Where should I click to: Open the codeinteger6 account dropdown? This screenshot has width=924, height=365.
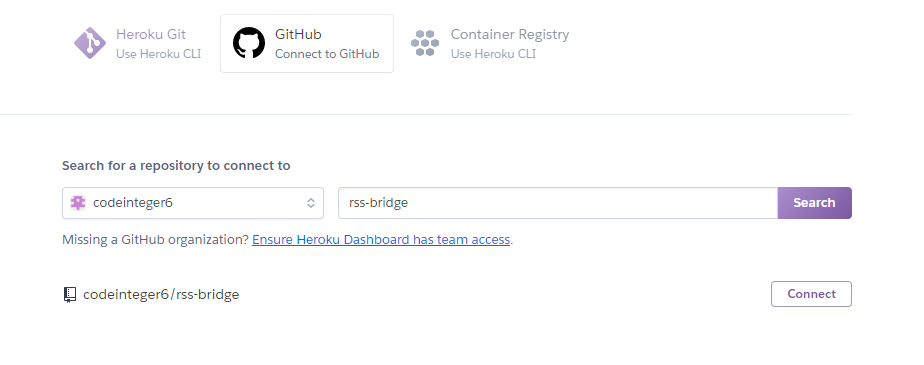pyautogui.click(x=193, y=203)
